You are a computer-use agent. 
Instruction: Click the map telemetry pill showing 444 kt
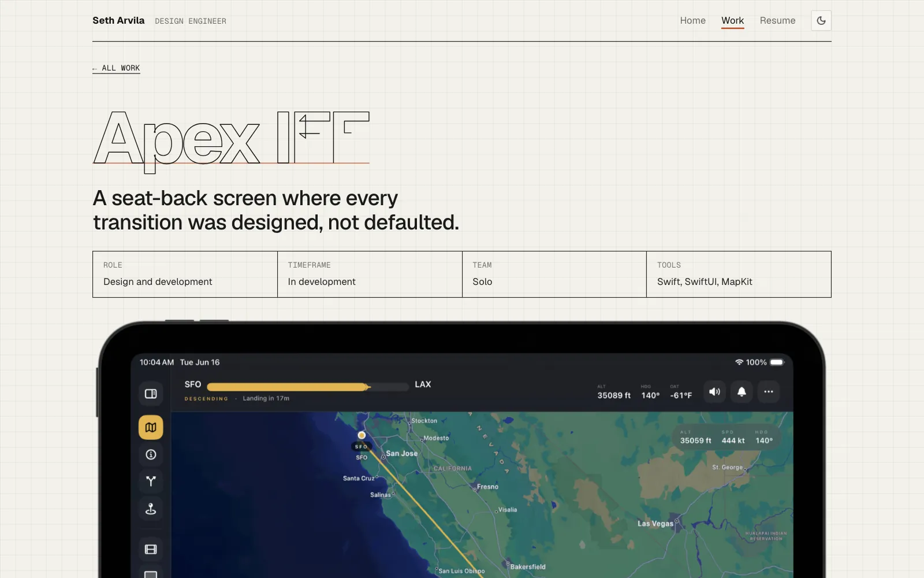tap(726, 437)
